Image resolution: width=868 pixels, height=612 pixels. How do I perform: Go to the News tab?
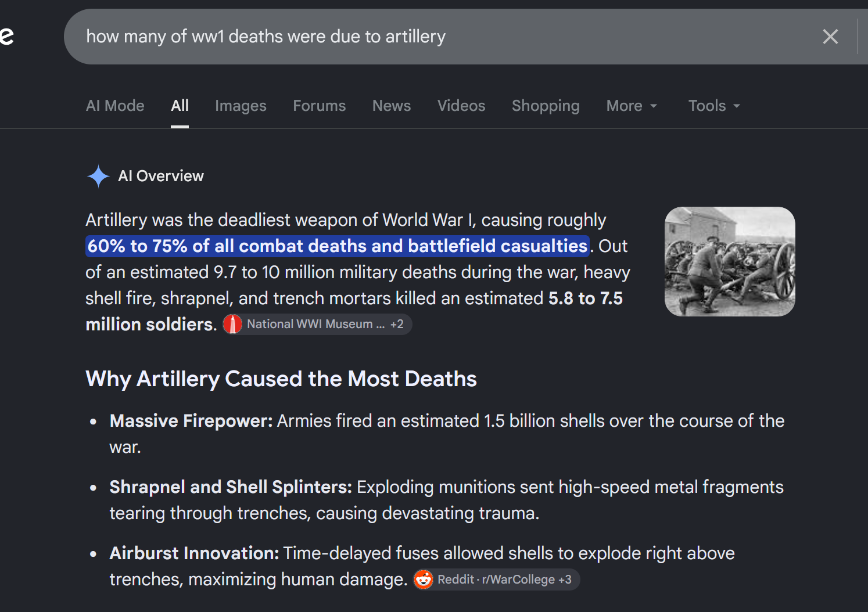click(392, 106)
